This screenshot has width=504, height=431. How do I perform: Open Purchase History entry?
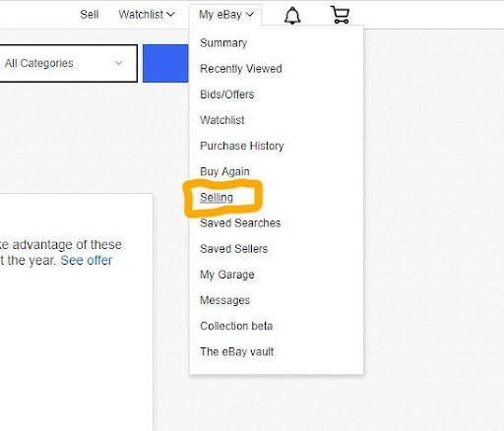click(242, 146)
